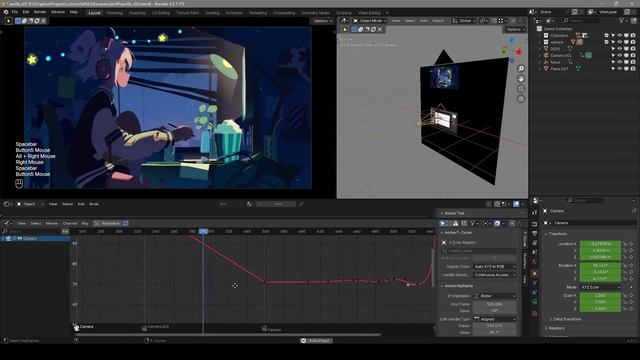Open the Render menu
Image resolution: width=640 pixels, height=360 pixels.
click(40, 12)
